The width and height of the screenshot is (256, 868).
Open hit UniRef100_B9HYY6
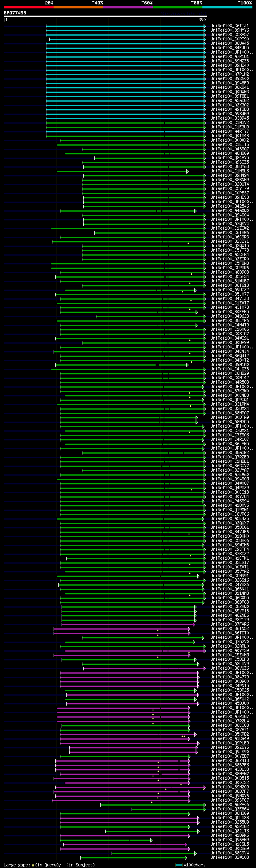point(230,30)
